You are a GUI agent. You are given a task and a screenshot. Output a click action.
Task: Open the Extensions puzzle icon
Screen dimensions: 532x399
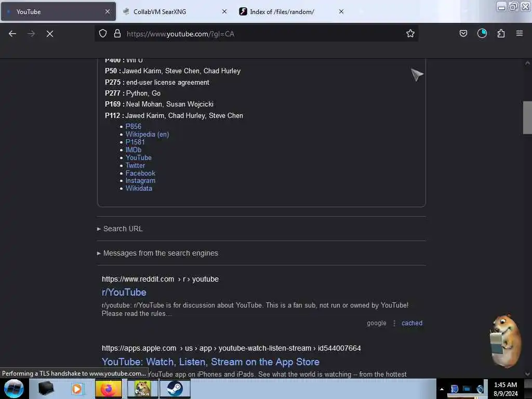tap(501, 33)
